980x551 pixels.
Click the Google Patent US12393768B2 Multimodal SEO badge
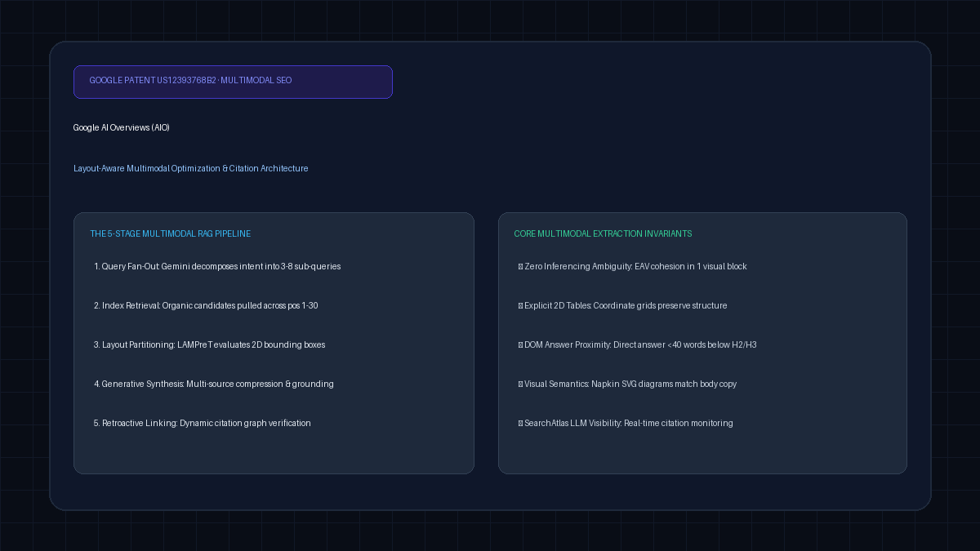(233, 82)
